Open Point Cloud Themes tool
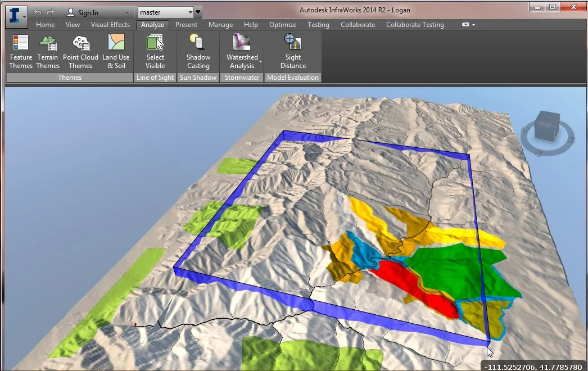588x371 pixels. coord(80,52)
